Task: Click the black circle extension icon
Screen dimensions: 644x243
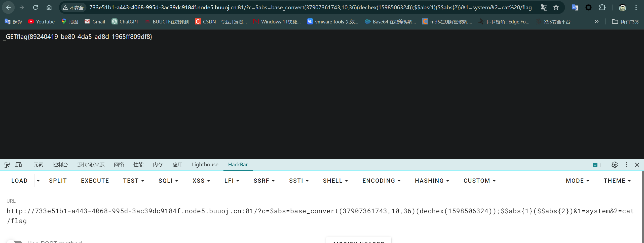Action: [588, 8]
